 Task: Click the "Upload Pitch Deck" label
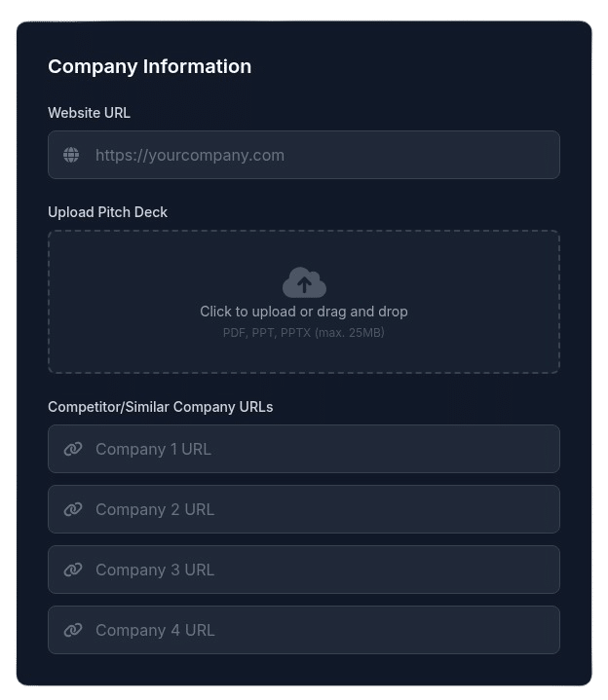(108, 212)
